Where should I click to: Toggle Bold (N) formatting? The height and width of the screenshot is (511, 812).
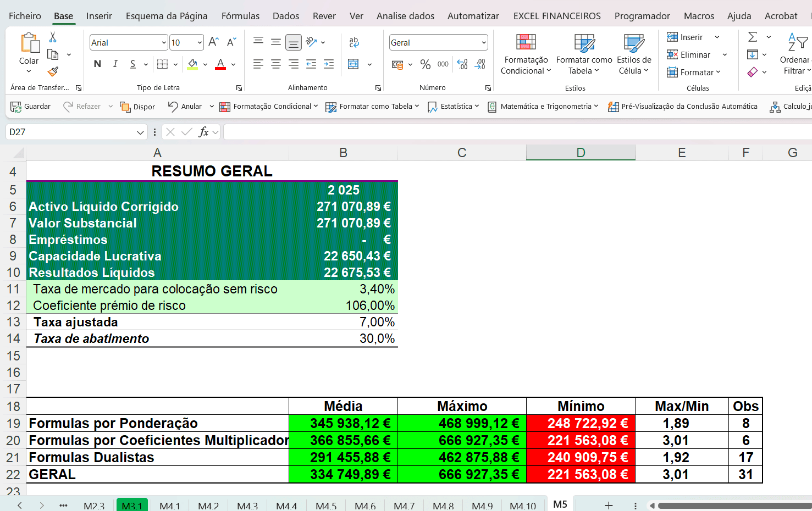[x=97, y=64]
